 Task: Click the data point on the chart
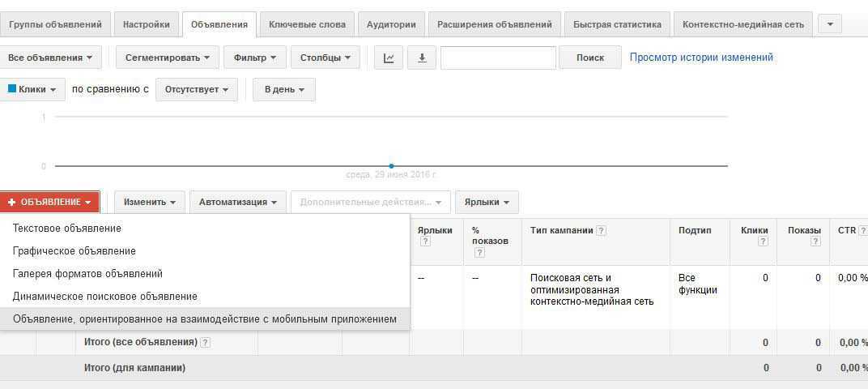391,166
